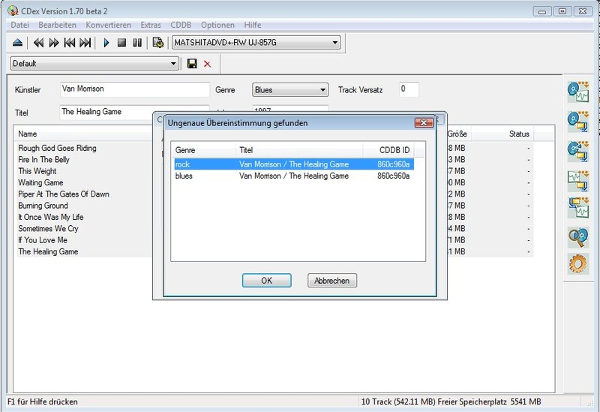Click the Genre column header in dialog
Screen dimensions: 600x412
coord(203,150)
